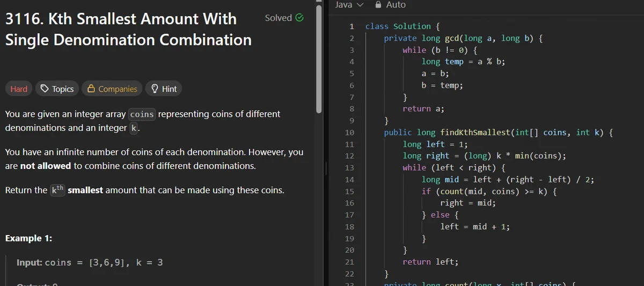
Task: Click the problem title 3116. Kth Smallest Amount
Action: point(128,29)
